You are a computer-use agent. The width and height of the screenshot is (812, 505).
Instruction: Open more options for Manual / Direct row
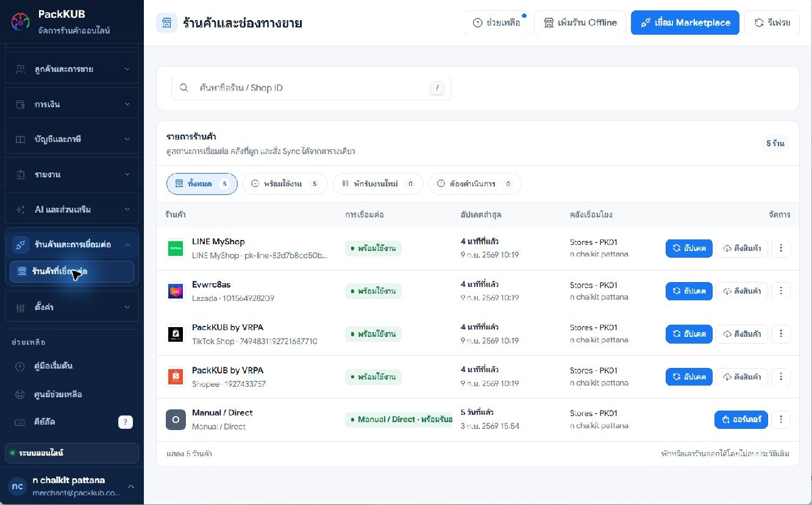point(781,420)
